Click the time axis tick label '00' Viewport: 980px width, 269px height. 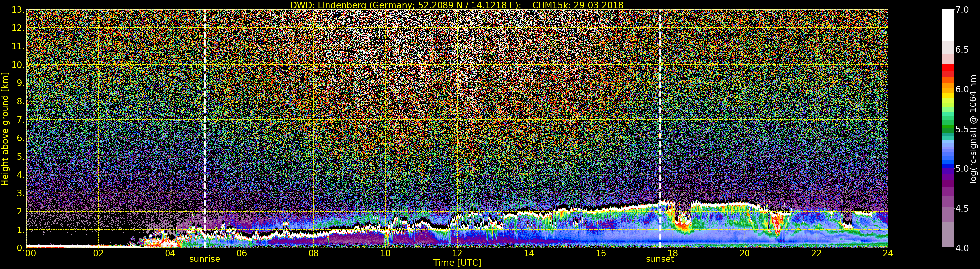click(31, 253)
